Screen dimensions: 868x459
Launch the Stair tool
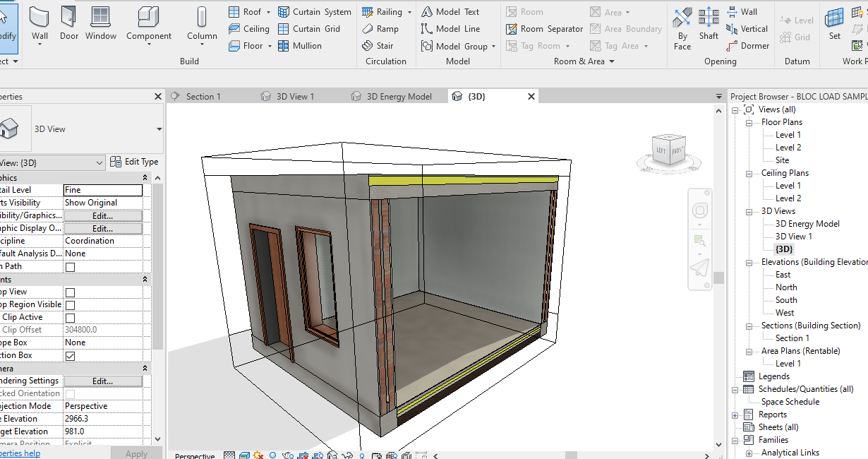coord(380,45)
